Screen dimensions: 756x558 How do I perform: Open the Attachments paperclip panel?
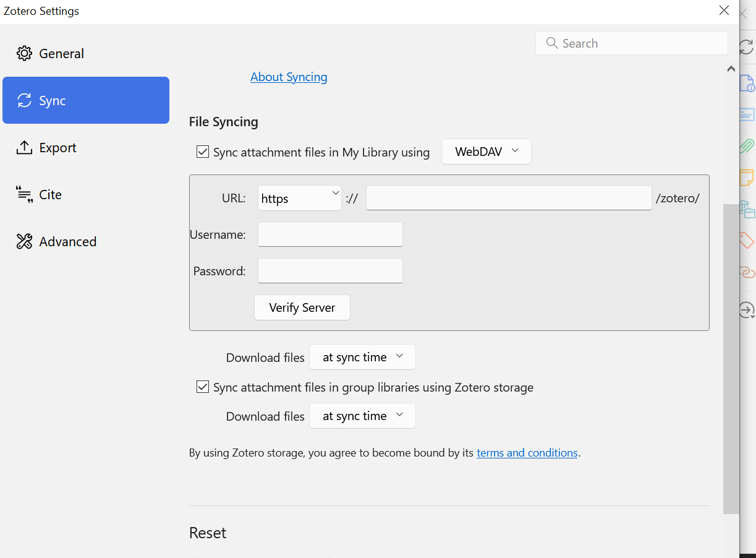pos(747,146)
